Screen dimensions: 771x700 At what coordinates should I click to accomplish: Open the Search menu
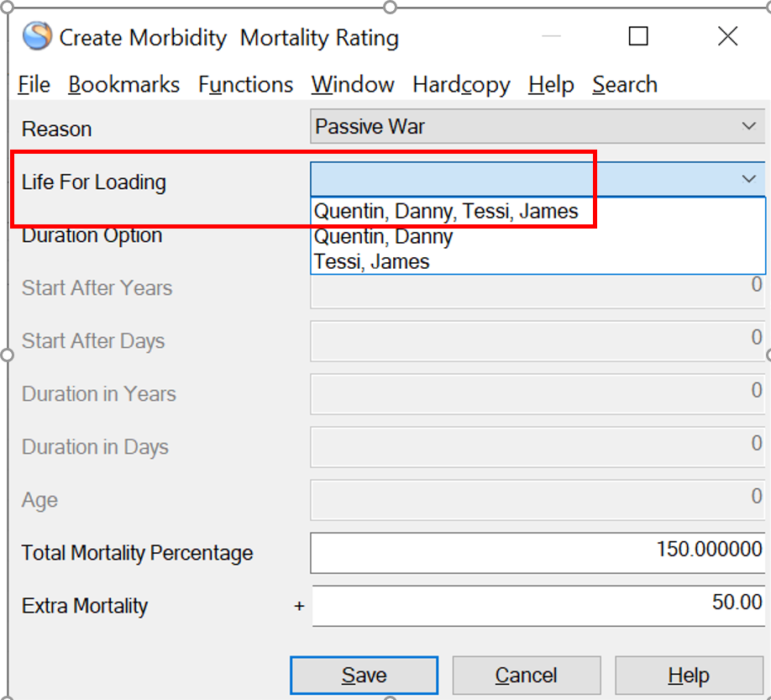coord(624,85)
